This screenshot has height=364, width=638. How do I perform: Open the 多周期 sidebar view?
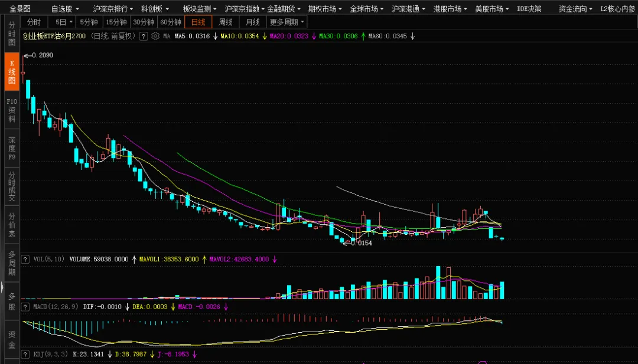(12, 263)
